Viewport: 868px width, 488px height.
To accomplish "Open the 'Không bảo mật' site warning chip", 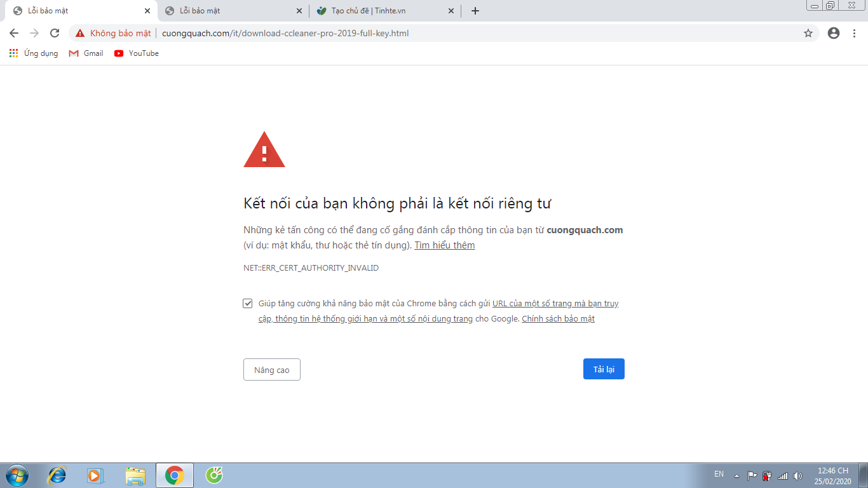I will [x=113, y=33].
